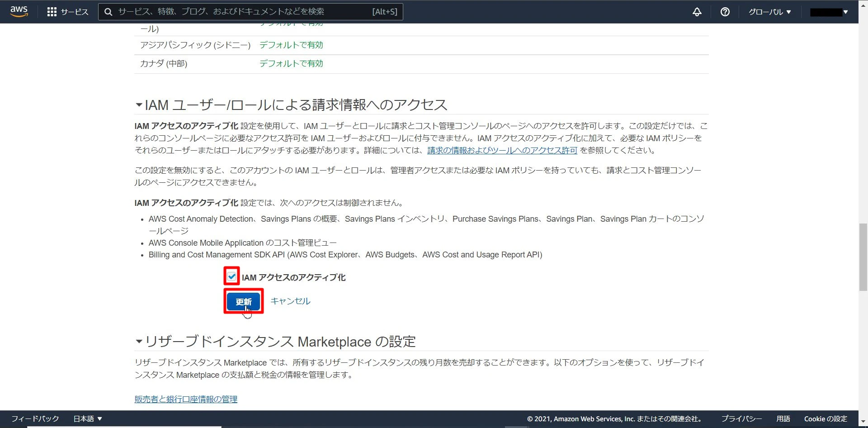Open the AWS console home logo

pos(19,11)
